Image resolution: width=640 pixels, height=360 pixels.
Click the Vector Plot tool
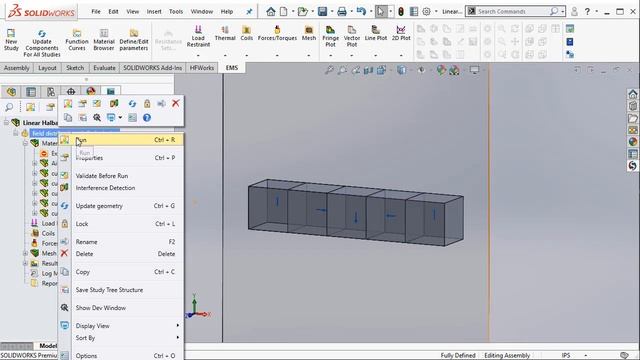tap(351, 36)
